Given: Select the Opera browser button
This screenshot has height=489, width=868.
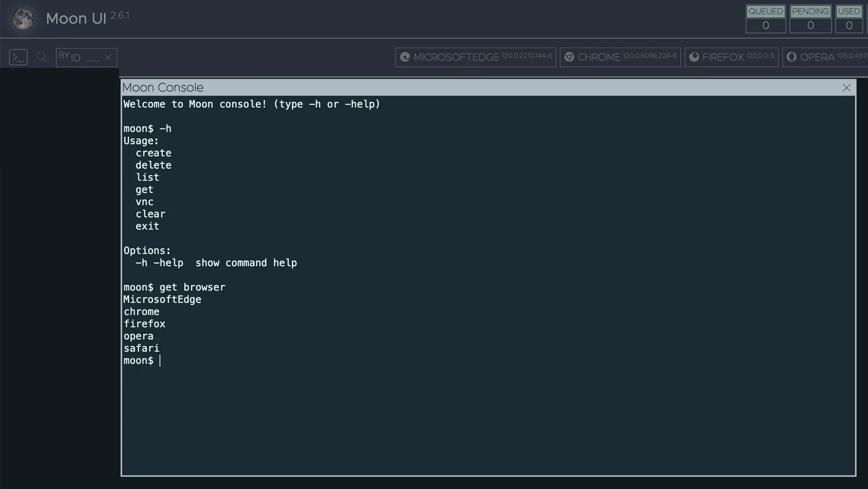Looking at the screenshot, I should [x=825, y=57].
